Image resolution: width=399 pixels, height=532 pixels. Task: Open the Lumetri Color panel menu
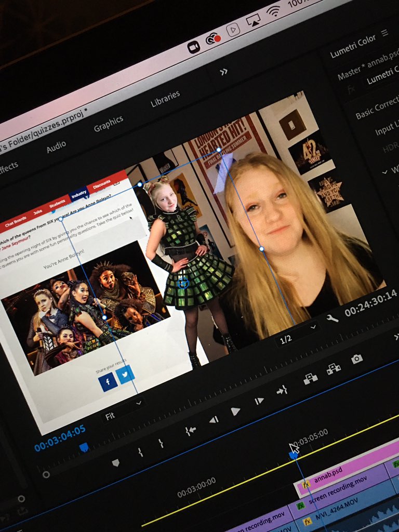tap(384, 33)
